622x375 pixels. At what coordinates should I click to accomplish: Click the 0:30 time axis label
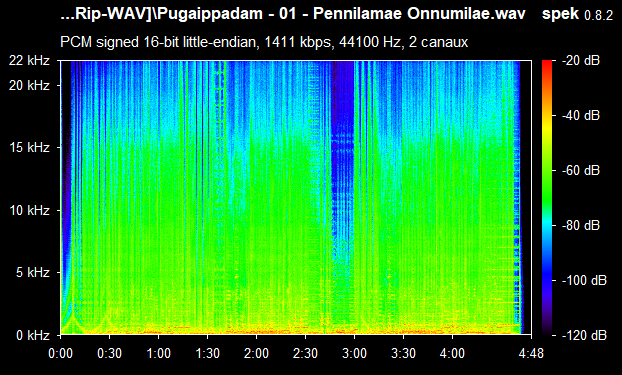click(109, 353)
